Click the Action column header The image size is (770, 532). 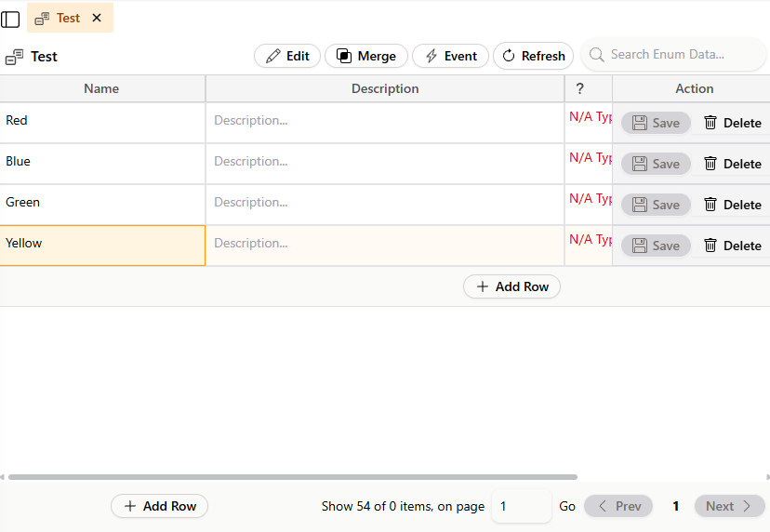point(694,88)
